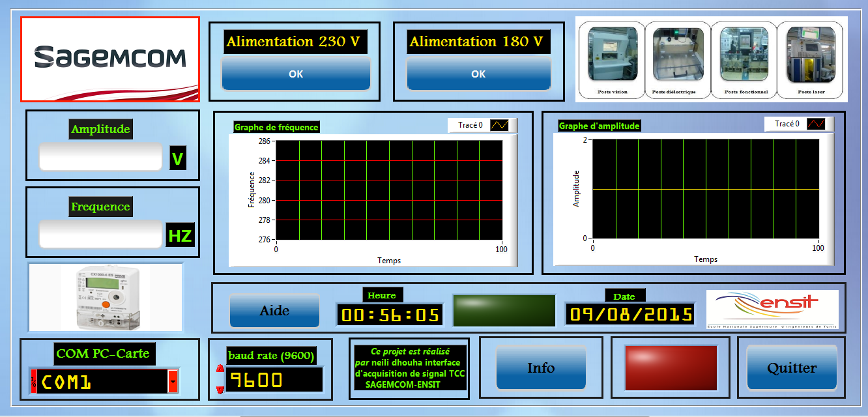Screen dimensions: 868x417
Task: Click the Amplitude label
Action: pos(100,129)
